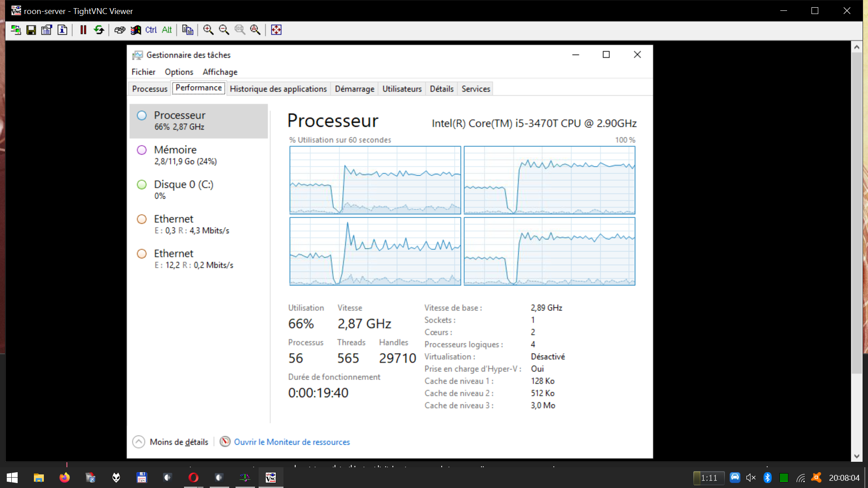Screen dimensions: 868x488
Task: Click the VNC viewer scrollbar down arrow
Action: (x=857, y=456)
